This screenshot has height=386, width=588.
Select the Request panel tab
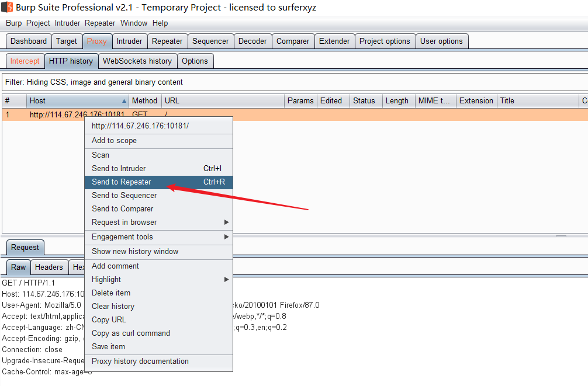25,248
